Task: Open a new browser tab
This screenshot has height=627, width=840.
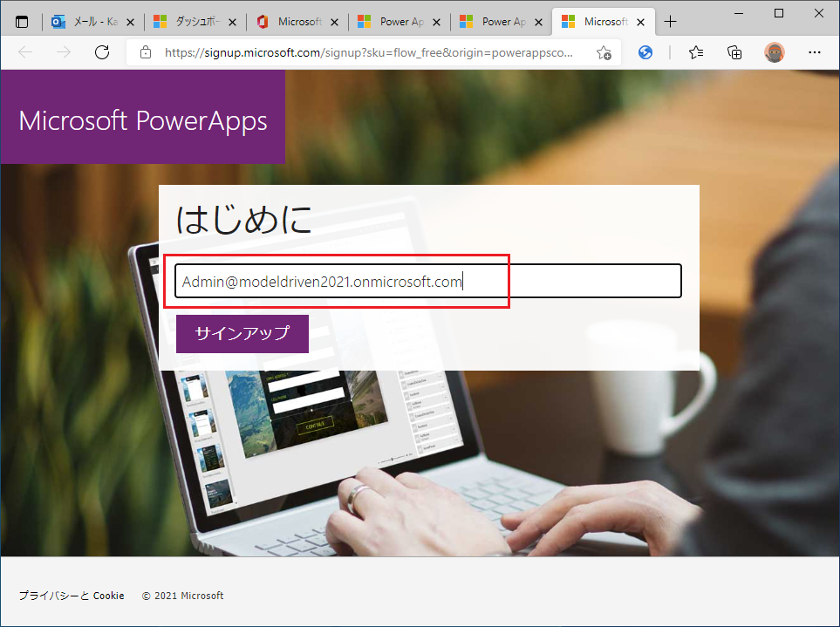Action: coord(670,22)
